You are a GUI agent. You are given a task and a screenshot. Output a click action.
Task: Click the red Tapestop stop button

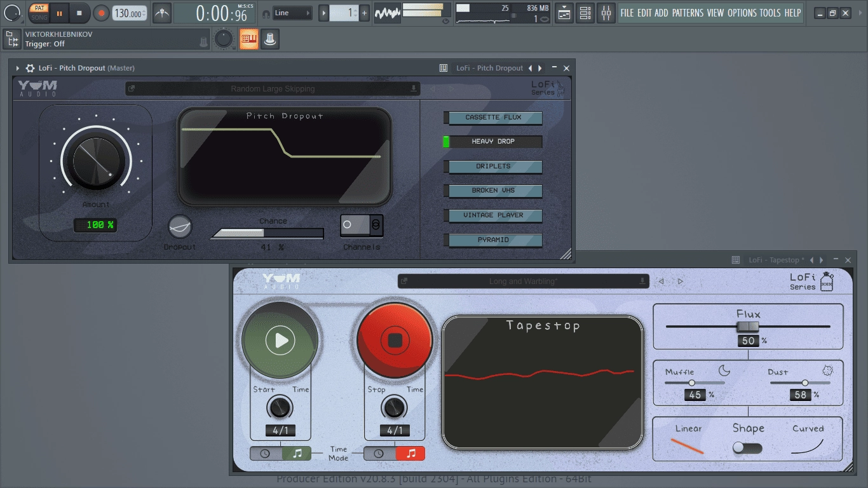tap(395, 341)
